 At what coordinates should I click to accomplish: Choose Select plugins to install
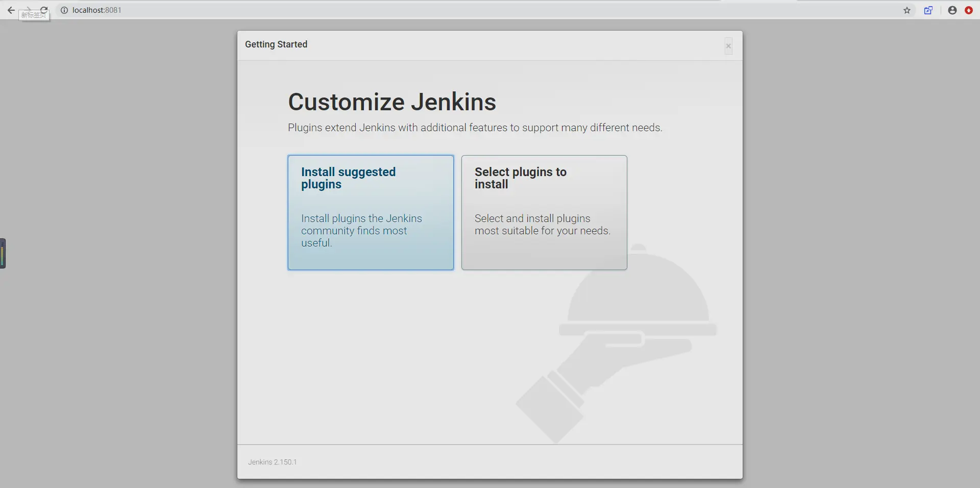pyautogui.click(x=544, y=212)
